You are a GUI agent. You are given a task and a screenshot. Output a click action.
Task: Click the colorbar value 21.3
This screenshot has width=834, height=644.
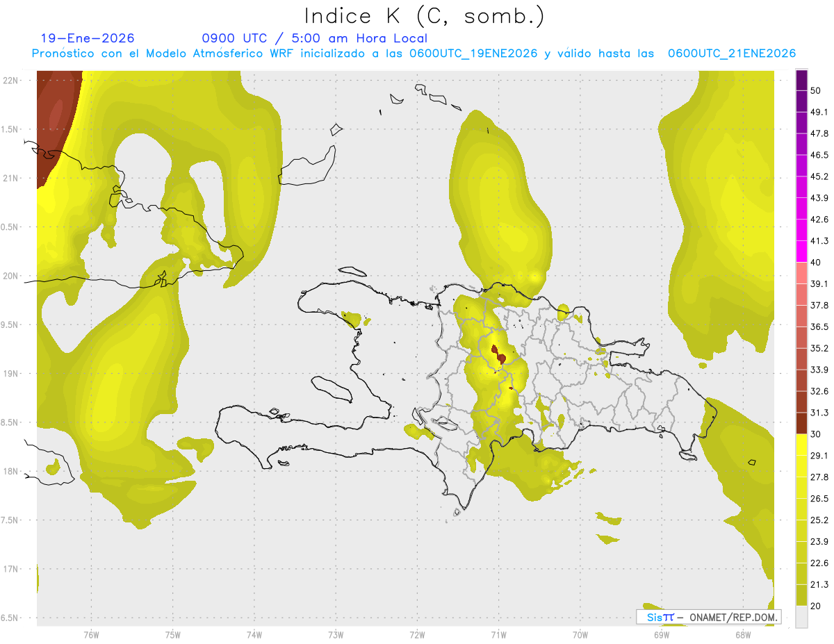click(819, 584)
